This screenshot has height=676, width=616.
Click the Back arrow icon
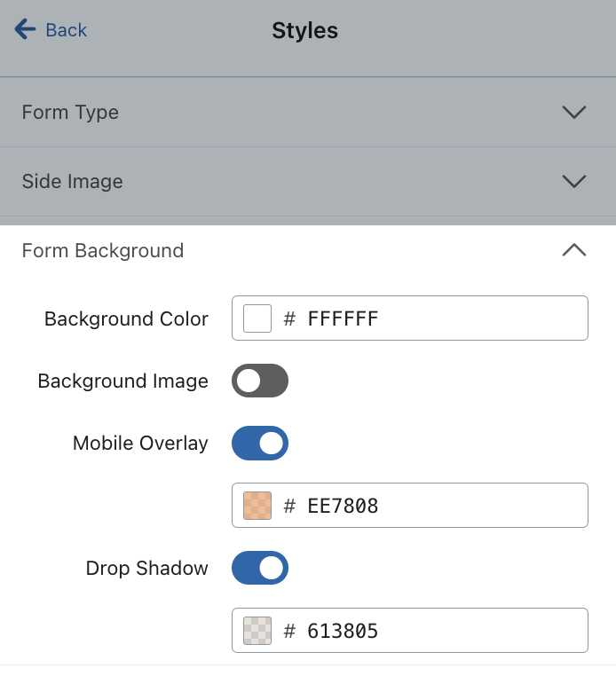click(x=25, y=30)
